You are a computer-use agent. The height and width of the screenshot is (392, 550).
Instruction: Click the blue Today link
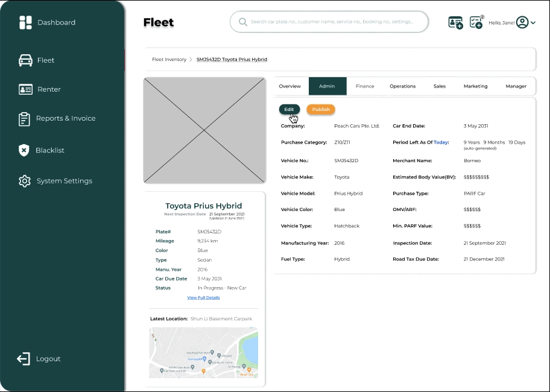pos(441,142)
